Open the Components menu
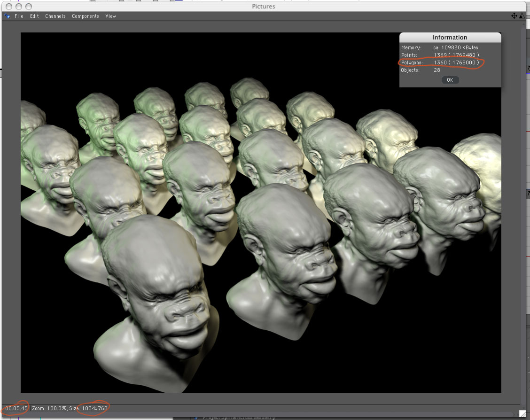Image resolution: width=530 pixels, height=420 pixels. click(x=85, y=16)
